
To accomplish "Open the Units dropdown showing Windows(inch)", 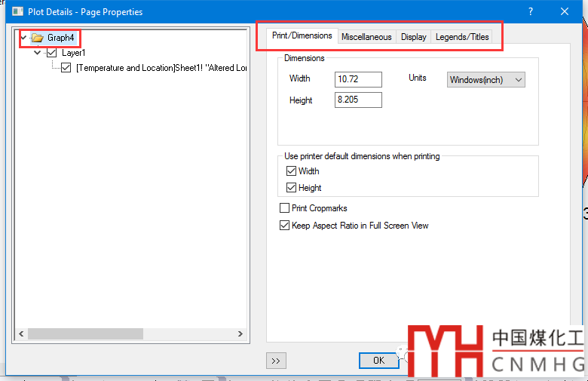I will [485, 80].
